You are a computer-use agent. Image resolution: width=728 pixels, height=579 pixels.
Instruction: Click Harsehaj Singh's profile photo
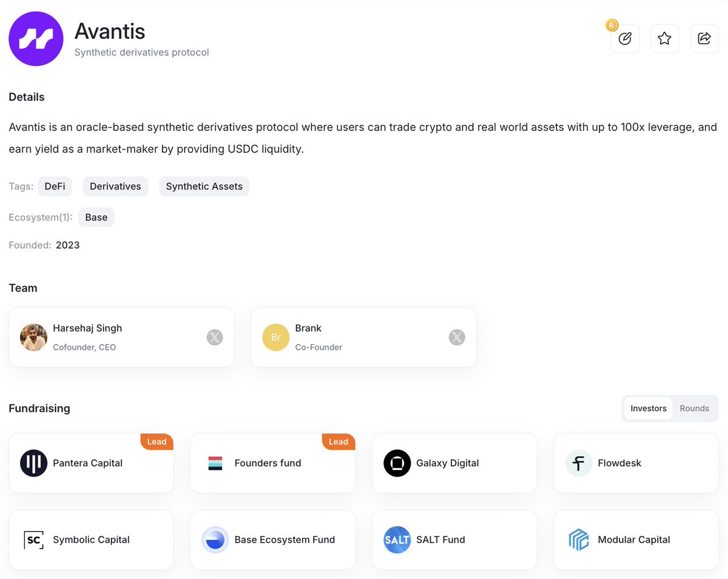pos(33,337)
